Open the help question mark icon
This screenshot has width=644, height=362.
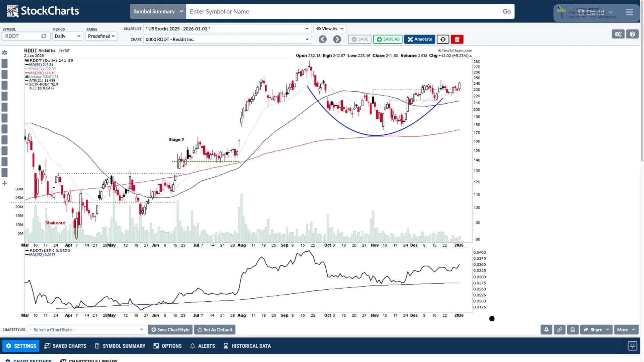[x=633, y=34]
